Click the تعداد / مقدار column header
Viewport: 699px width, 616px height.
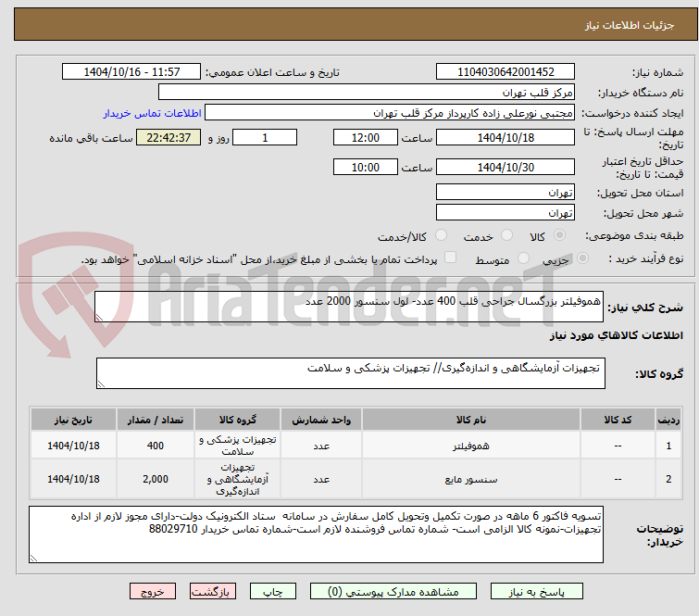click(x=156, y=420)
